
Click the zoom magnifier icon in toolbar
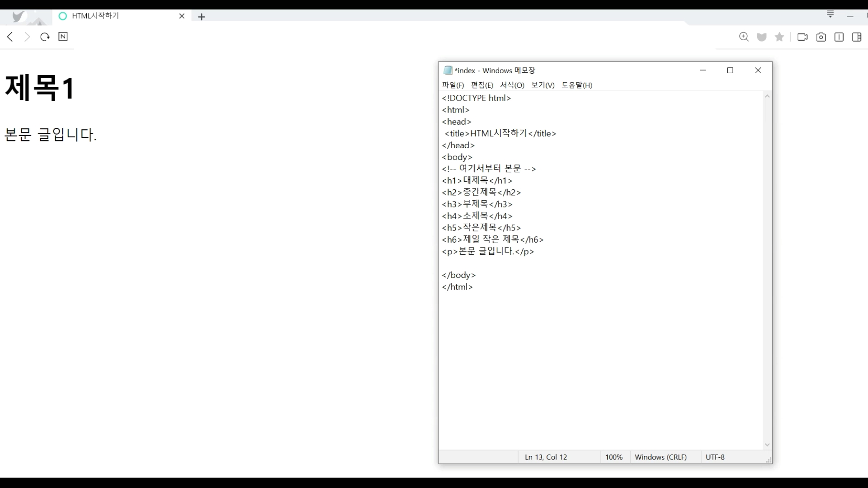point(744,37)
